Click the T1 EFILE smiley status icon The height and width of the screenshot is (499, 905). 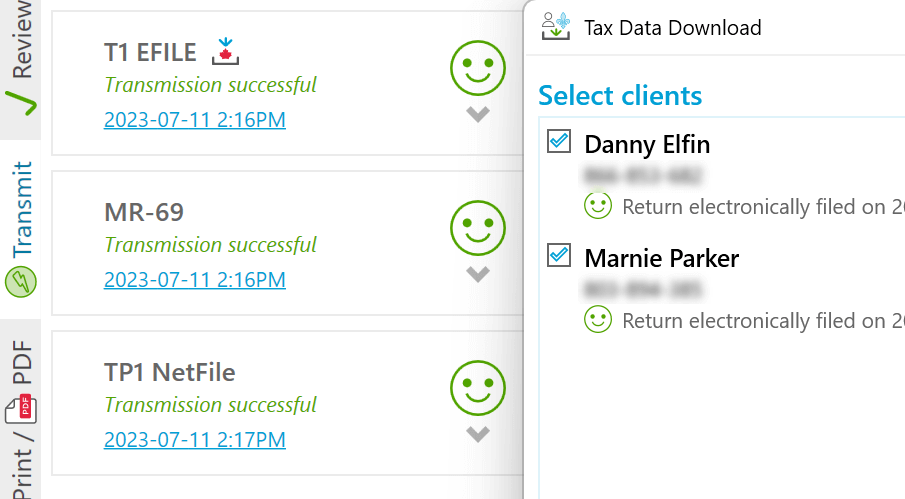click(x=478, y=68)
